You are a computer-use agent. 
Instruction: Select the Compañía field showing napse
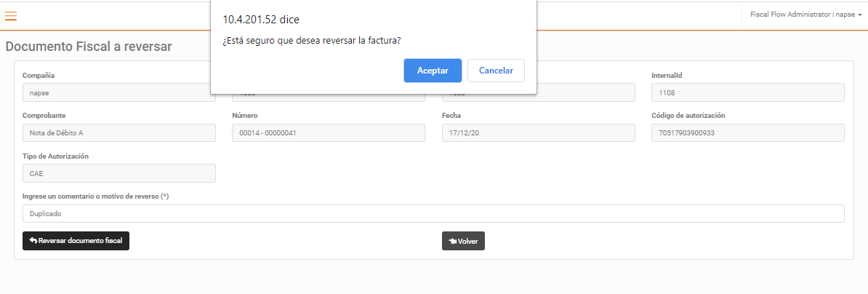coord(119,93)
